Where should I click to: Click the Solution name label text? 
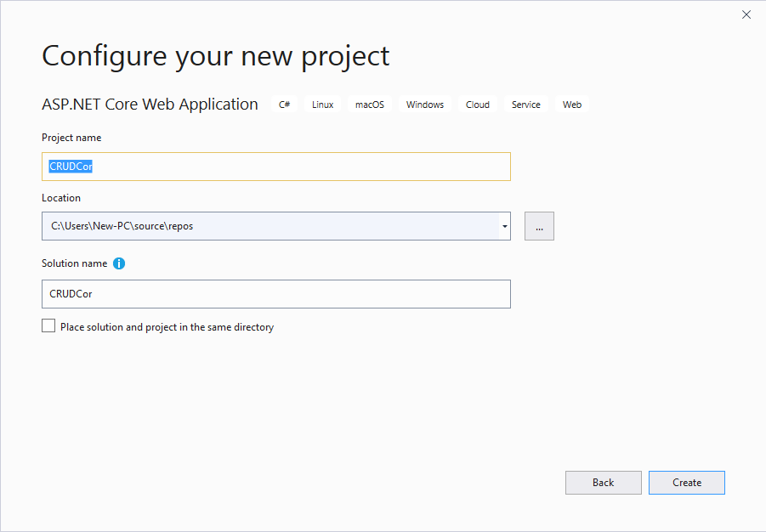point(75,263)
